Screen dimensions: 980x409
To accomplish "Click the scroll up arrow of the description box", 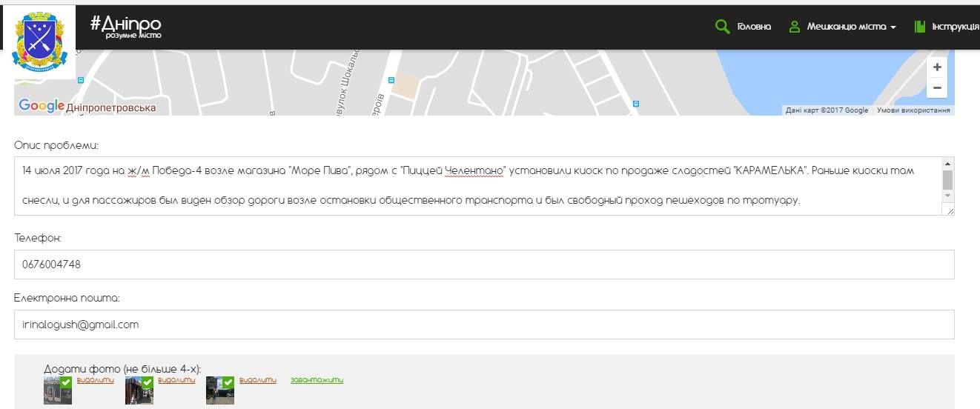I will (x=947, y=163).
